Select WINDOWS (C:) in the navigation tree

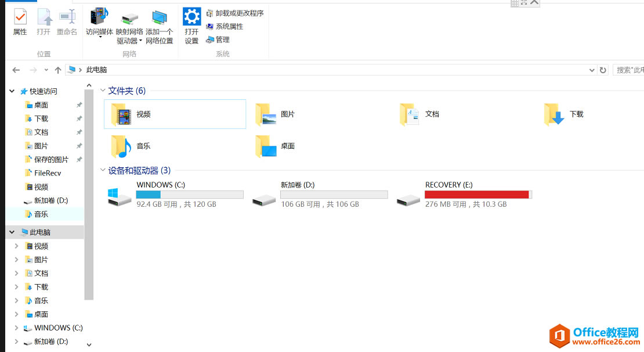point(59,328)
